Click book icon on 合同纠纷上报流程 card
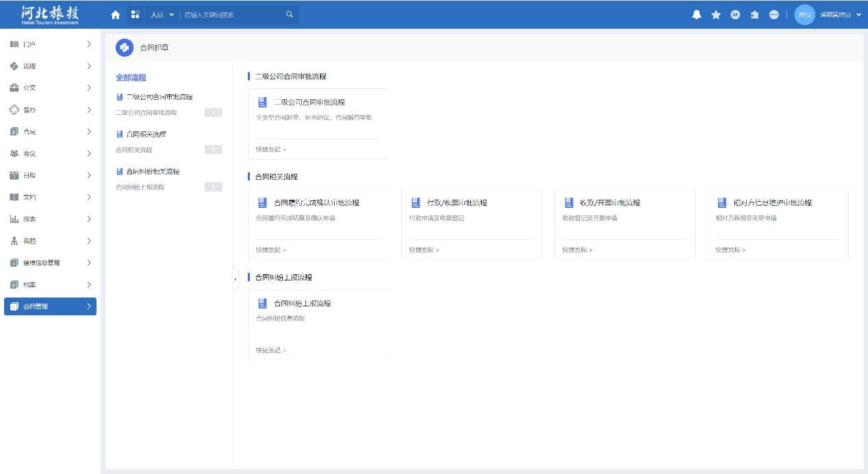Viewport: 868px width, 474px height. pos(262,304)
